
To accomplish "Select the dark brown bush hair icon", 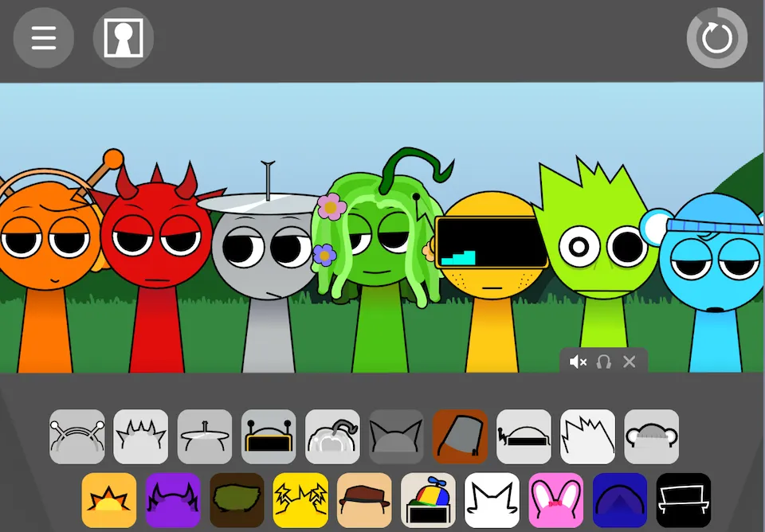I will [x=237, y=500].
